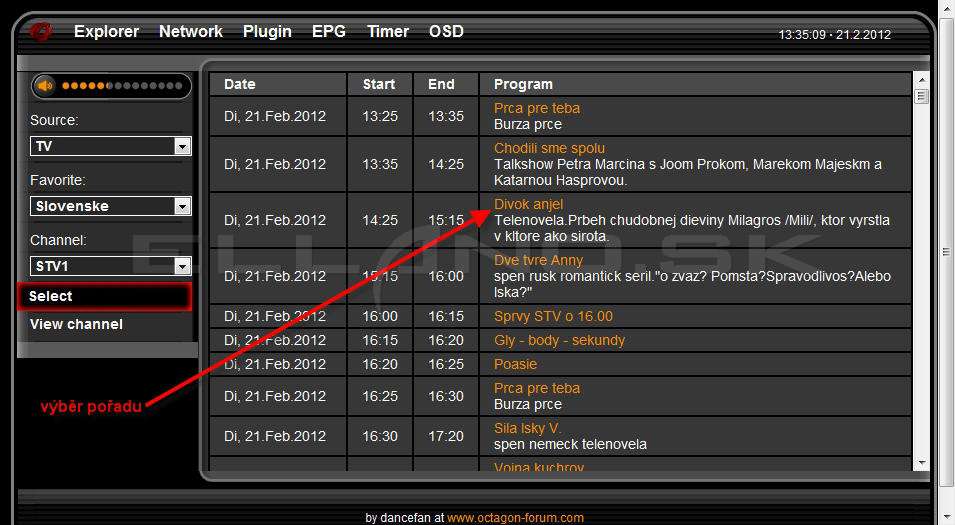Viewport: 955px width, 525px height.
Task: Click the end time 15:15 cell
Action: (446, 220)
